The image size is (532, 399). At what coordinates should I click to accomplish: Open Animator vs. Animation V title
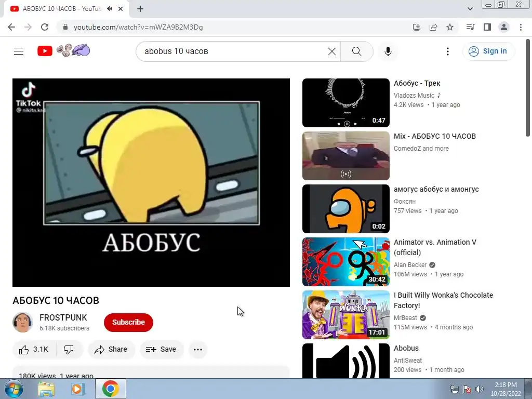(x=435, y=247)
